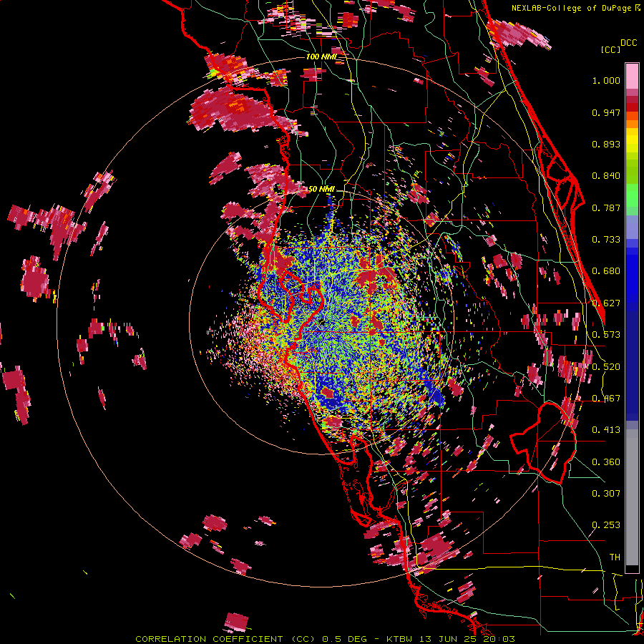Viewport: 644px width, 644px height.
Task: Click the CORRELATION COEFFICIENT caption at the bottom
Action: 209,639
